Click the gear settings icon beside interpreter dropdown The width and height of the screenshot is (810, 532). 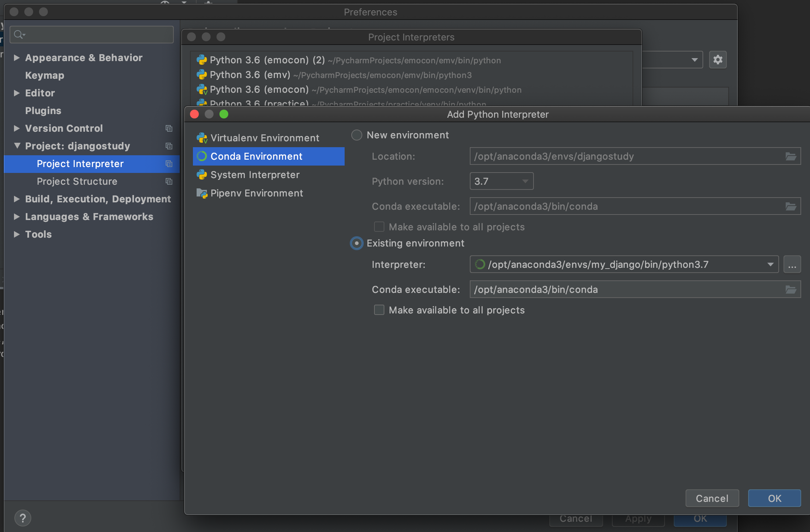[x=718, y=60]
